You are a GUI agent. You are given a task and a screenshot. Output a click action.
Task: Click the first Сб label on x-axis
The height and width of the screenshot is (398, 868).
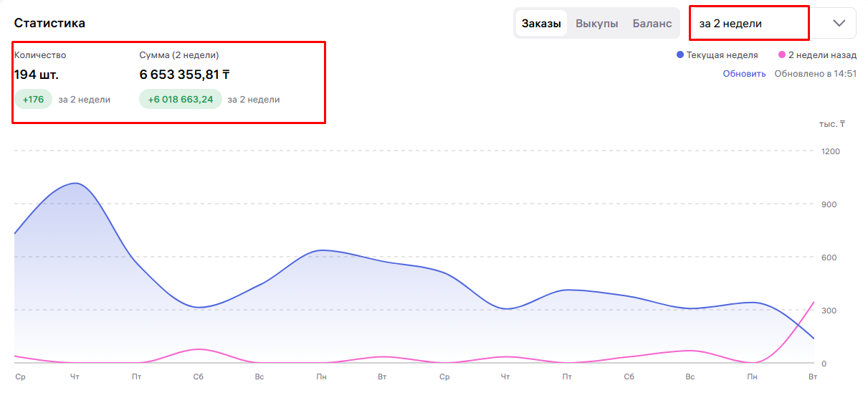click(198, 376)
